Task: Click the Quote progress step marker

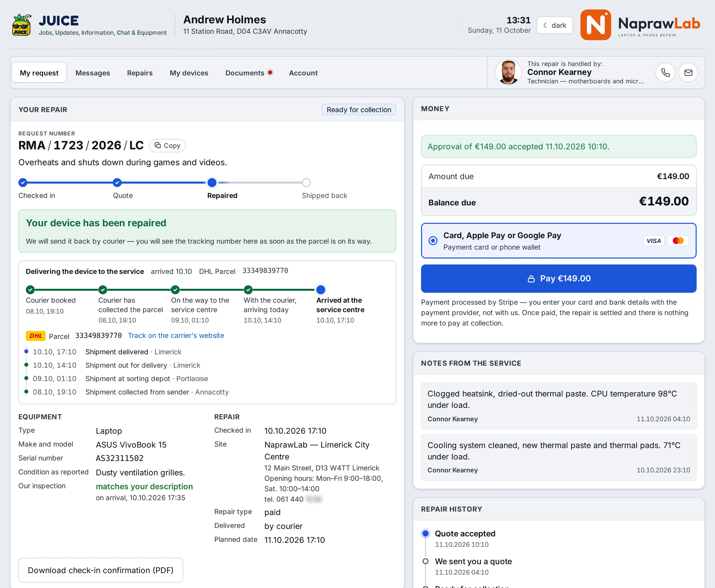Action: 117,183
